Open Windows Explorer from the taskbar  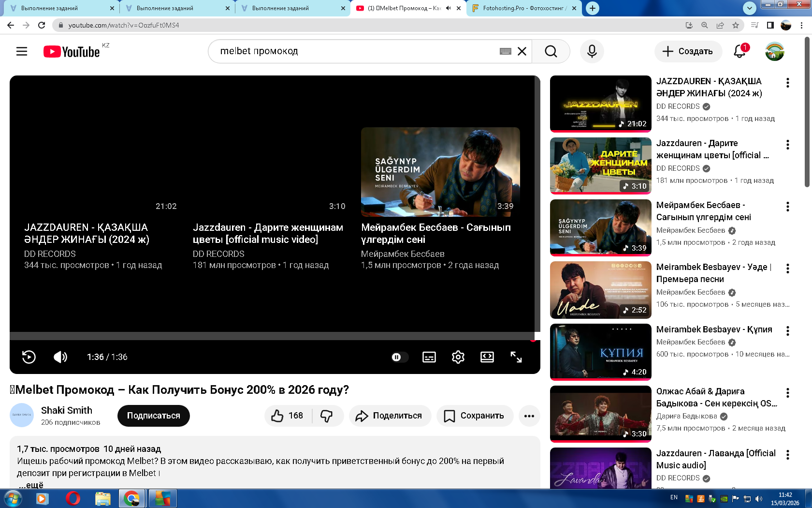coord(102,498)
